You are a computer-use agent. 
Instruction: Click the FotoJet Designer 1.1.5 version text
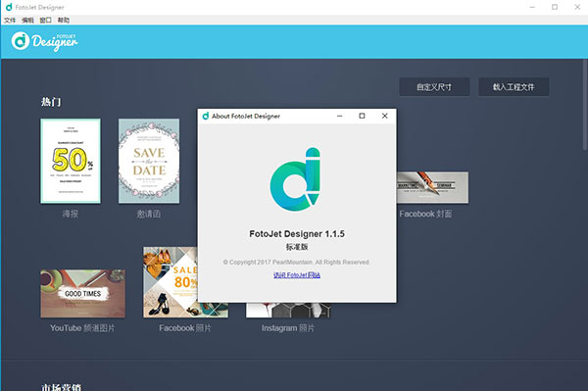[297, 234]
